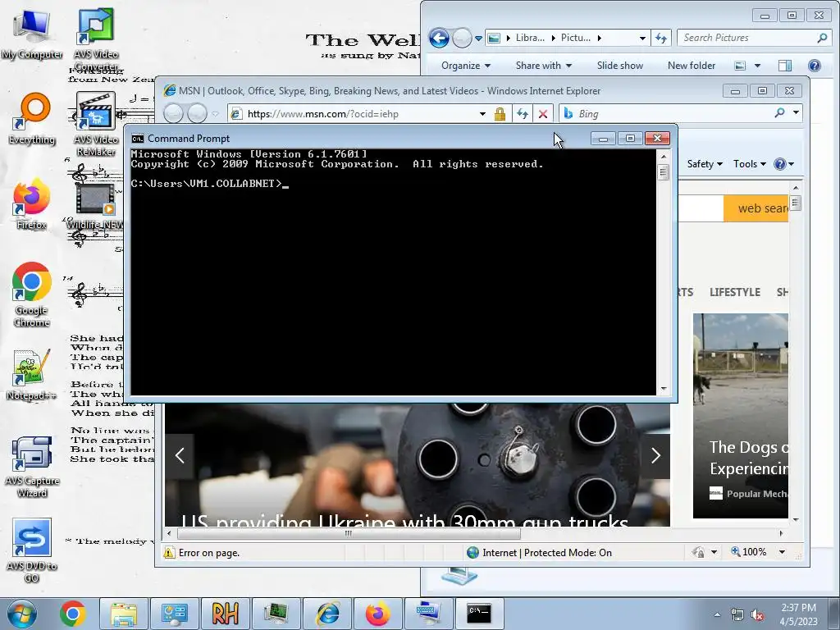Click Pictures in Explorer breadcrumb
Image resolution: width=840 pixels, height=630 pixels.
click(x=575, y=38)
